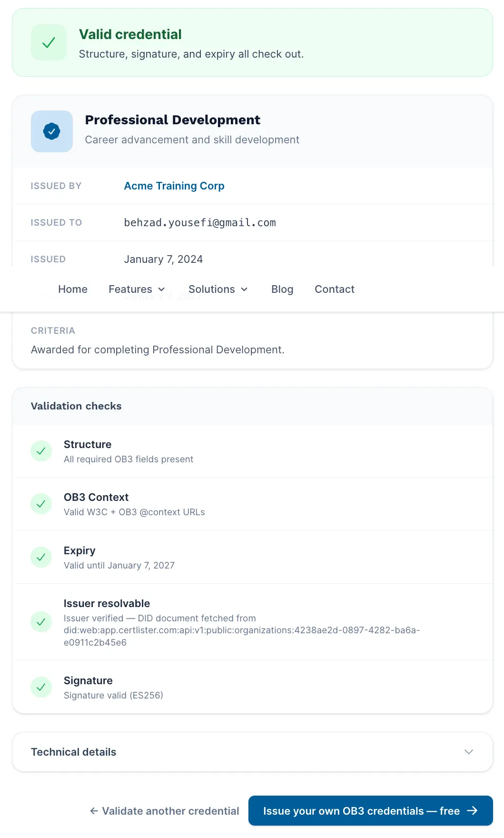Expand the Technical details chevron
This screenshot has width=504, height=838.
point(469,752)
